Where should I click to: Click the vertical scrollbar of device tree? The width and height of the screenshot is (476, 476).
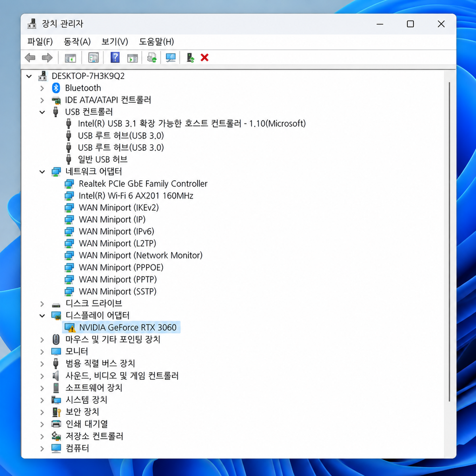(x=450, y=242)
